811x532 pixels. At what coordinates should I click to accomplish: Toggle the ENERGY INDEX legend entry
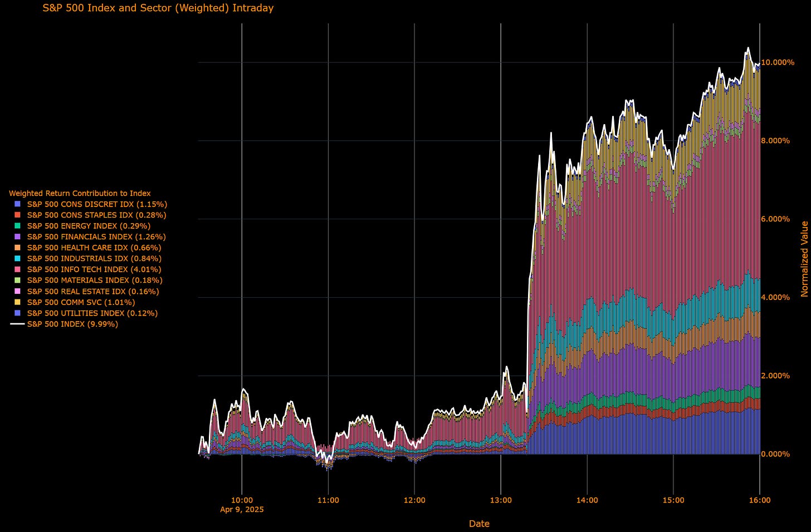click(x=82, y=226)
